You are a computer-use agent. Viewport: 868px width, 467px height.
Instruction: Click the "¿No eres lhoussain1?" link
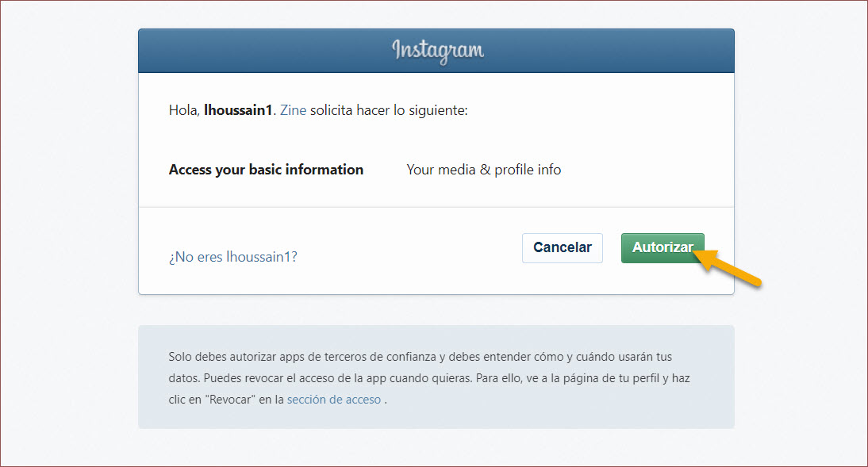[x=232, y=256]
